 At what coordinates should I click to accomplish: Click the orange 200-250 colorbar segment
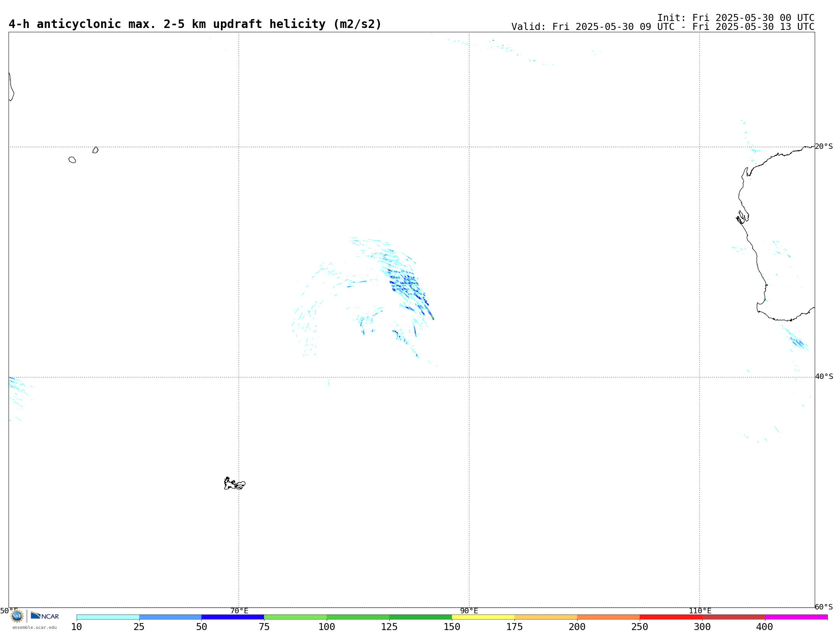coord(609,617)
